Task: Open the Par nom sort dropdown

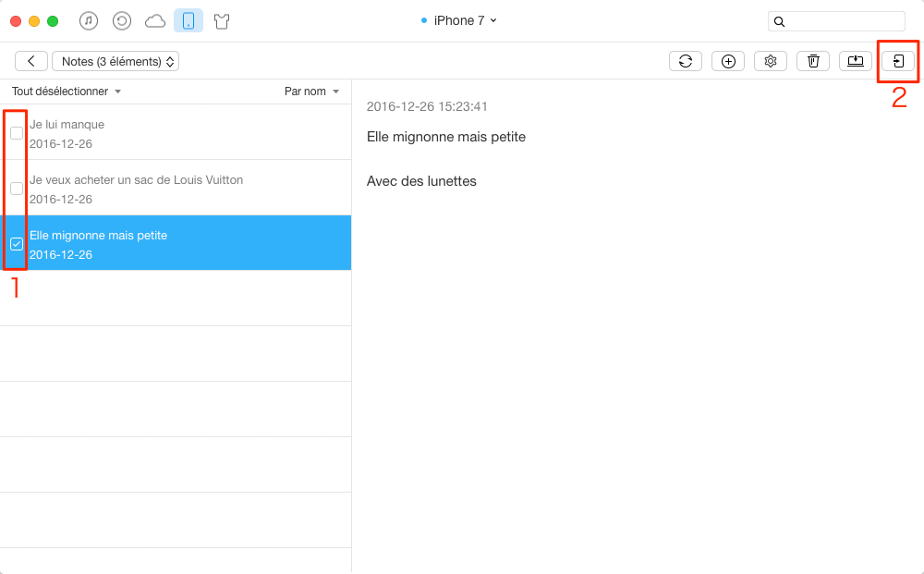Action: [311, 92]
